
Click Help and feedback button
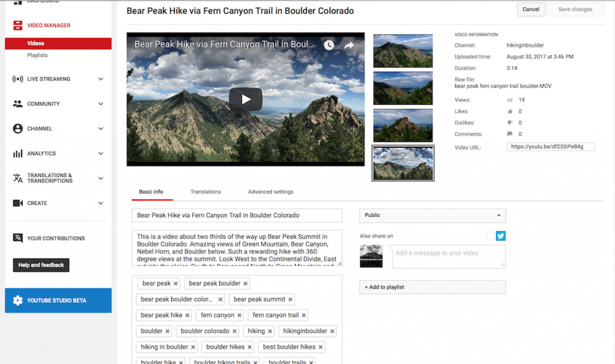tap(41, 265)
